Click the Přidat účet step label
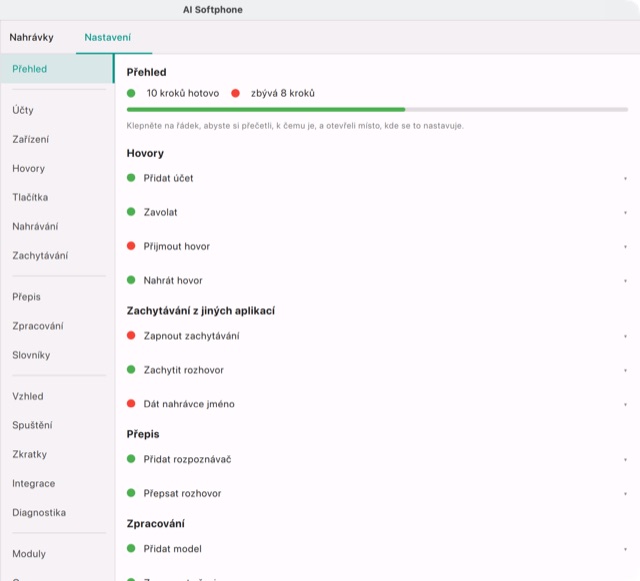This screenshot has width=640, height=581. [x=168, y=178]
